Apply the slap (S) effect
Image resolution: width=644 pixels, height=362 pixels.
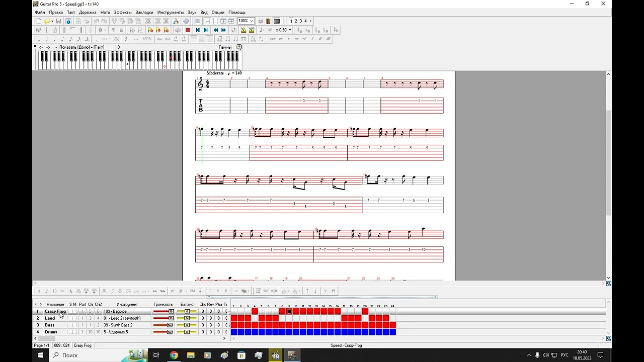click(218, 291)
